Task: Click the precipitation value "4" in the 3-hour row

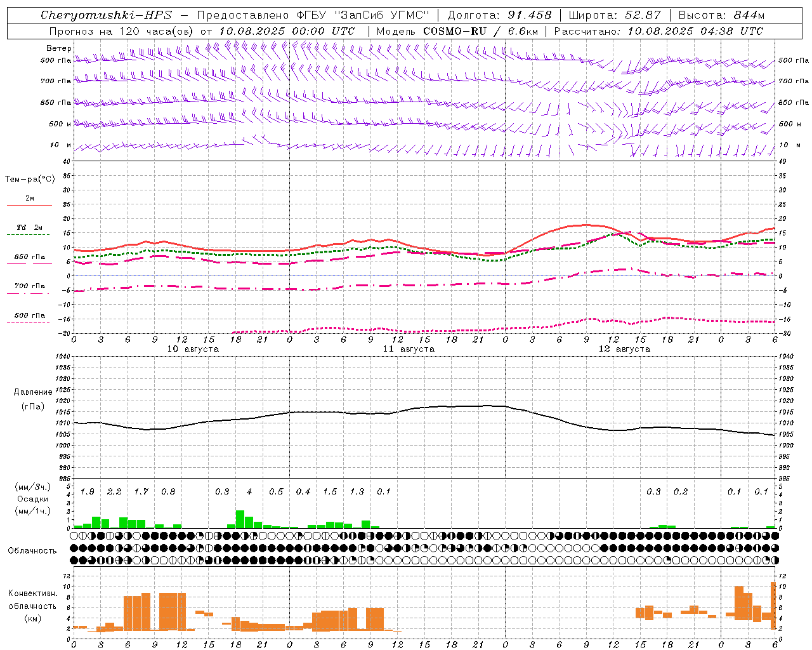Action: [249, 491]
